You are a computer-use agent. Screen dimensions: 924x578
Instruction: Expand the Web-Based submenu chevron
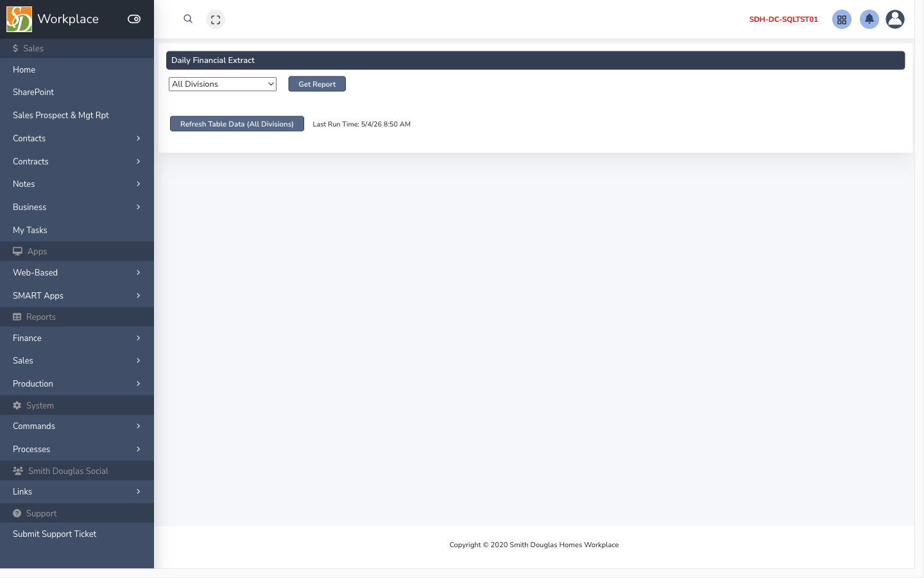coord(138,272)
